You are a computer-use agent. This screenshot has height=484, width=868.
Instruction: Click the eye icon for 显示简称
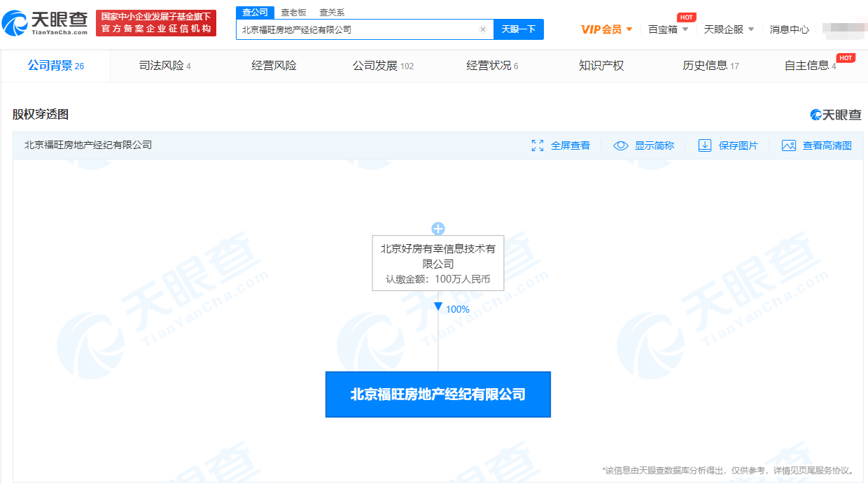coord(621,145)
